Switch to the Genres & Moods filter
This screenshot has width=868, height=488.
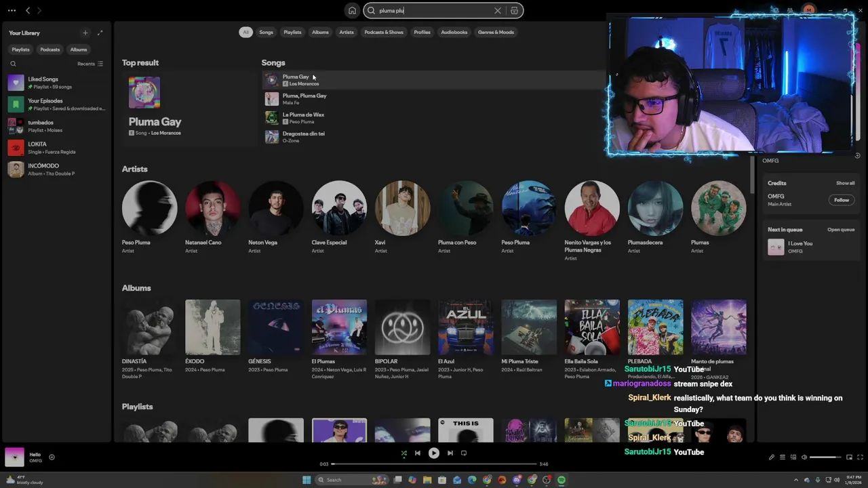(x=496, y=32)
